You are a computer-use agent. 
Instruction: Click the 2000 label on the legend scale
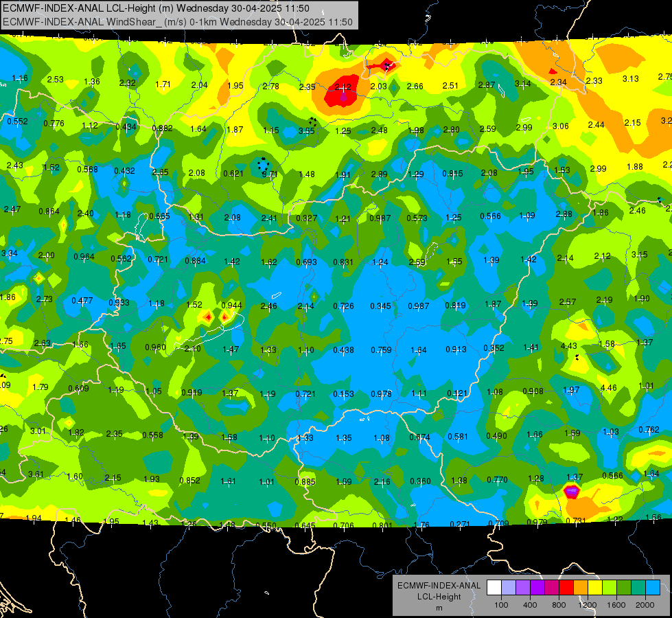tap(645, 605)
